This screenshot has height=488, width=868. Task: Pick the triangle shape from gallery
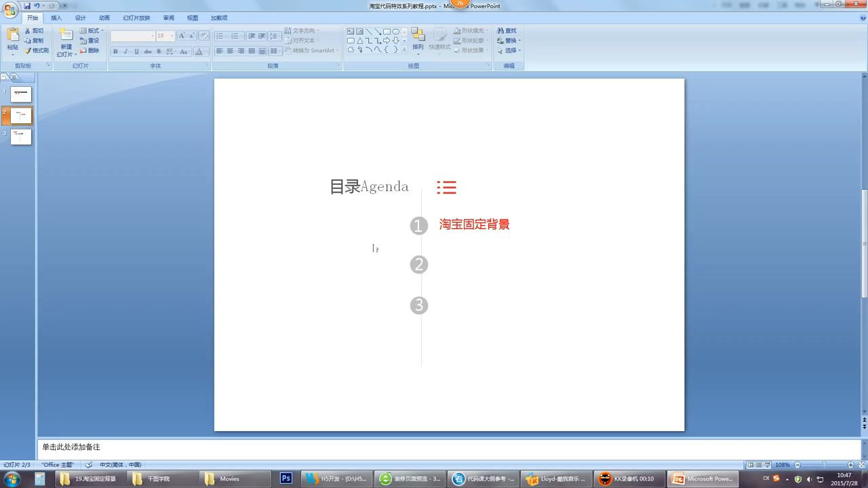point(360,40)
